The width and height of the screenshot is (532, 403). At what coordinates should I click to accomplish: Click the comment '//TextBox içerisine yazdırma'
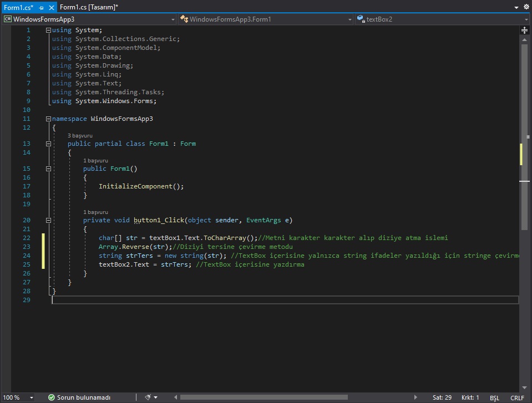coord(250,264)
